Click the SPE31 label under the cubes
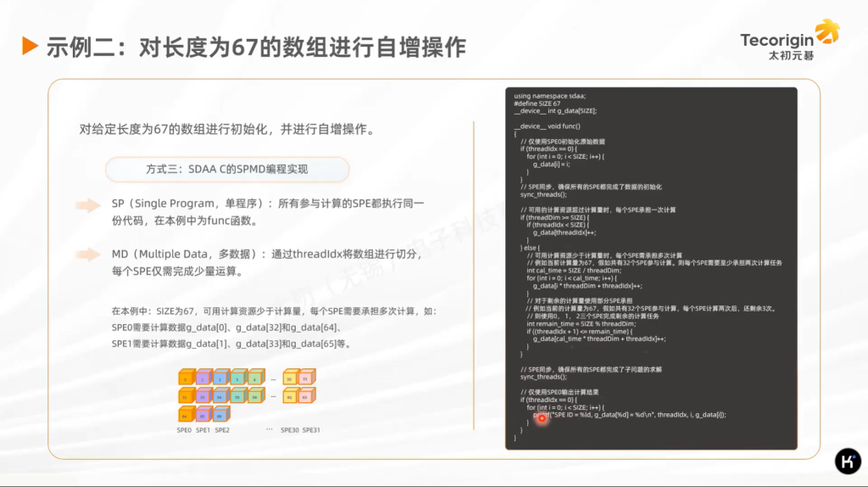This screenshot has width=868, height=487. 311,430
